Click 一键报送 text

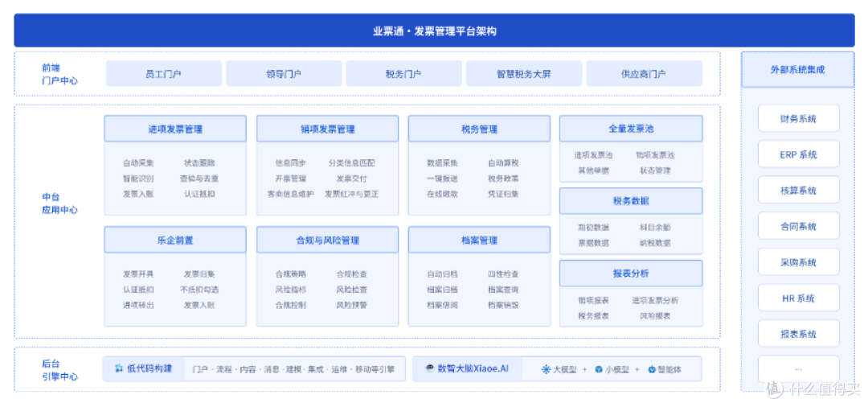(442, 179)
